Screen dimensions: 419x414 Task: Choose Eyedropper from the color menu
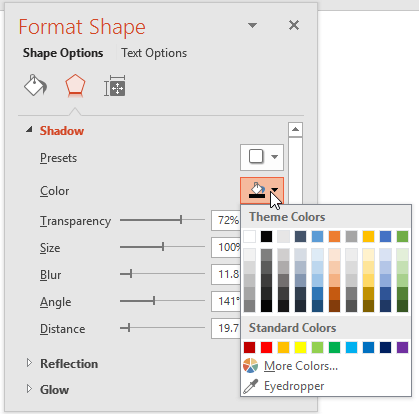[x=294, y=386]
